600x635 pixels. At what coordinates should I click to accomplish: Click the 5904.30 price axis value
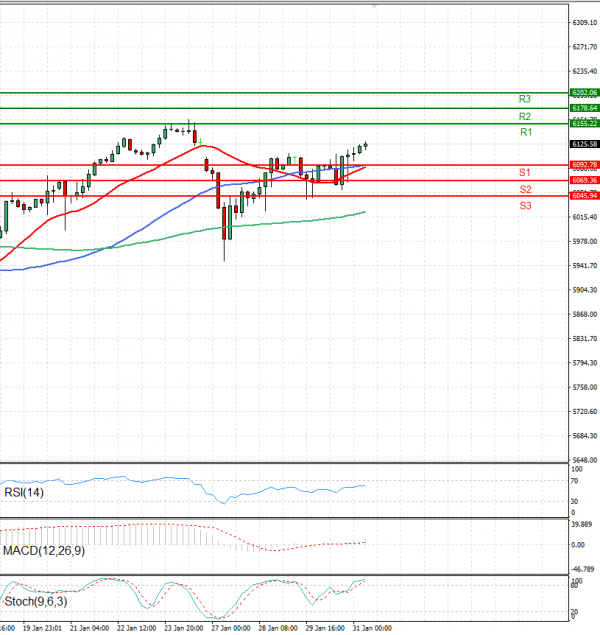click(x=585, y=290)
